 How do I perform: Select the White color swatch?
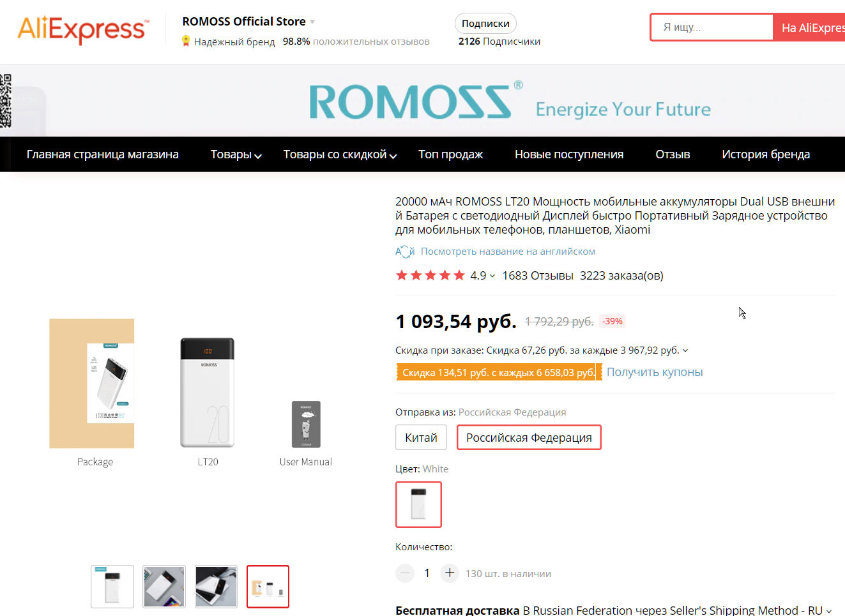[418, 504]
